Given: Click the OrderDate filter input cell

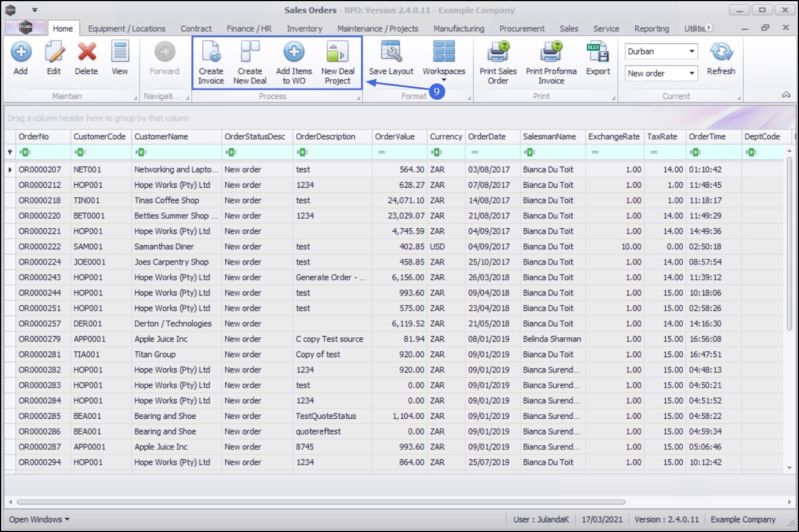Looking at the screenshot, I should pyautogui.click(x=493, y=153).
